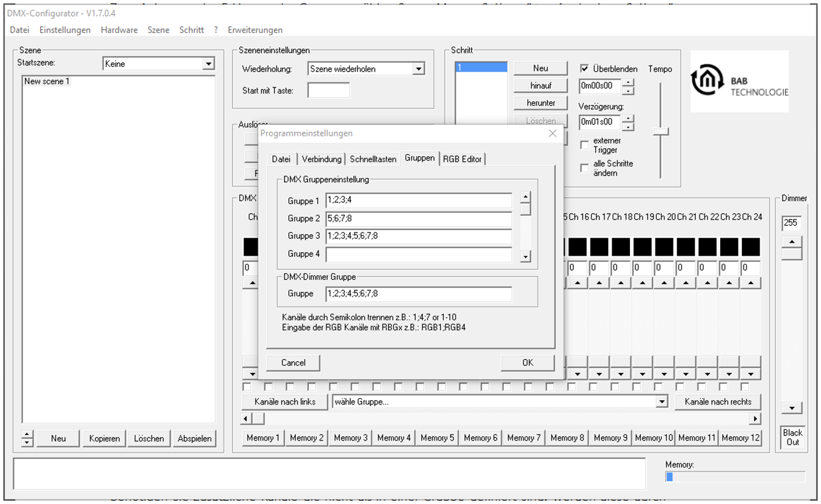
Task: Click Neu button in Schritt panel
Action: tap(540, 68)
